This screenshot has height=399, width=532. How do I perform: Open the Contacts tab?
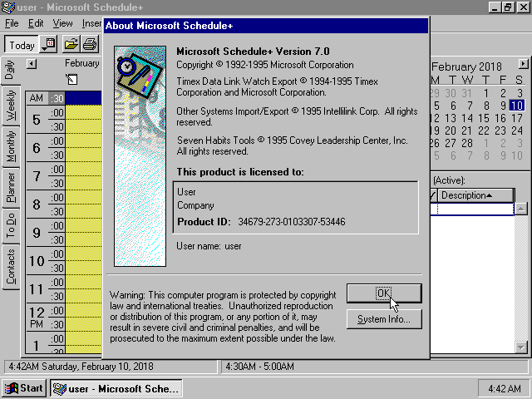pyautogui.click(x=10, y=268)
